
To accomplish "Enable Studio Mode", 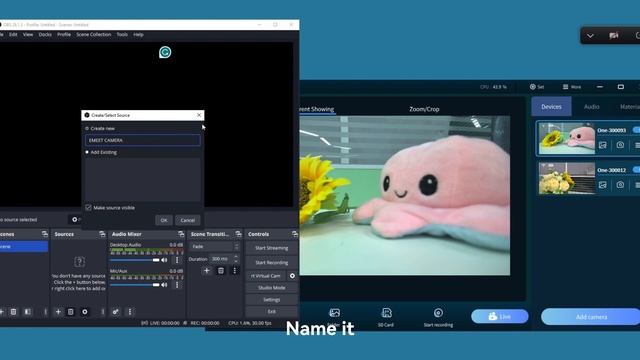I will click(x=271, y=288).
